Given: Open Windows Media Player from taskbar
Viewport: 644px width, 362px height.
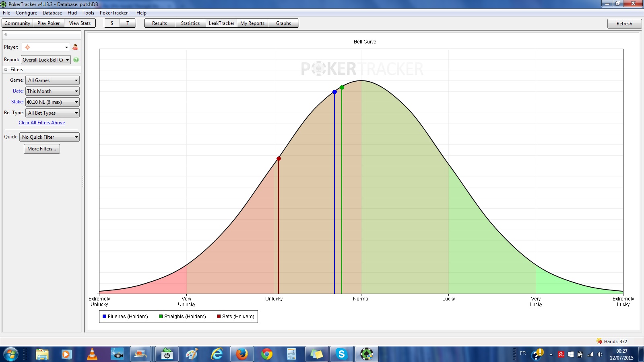Looking at the screenshot, I should coord(66,354).
